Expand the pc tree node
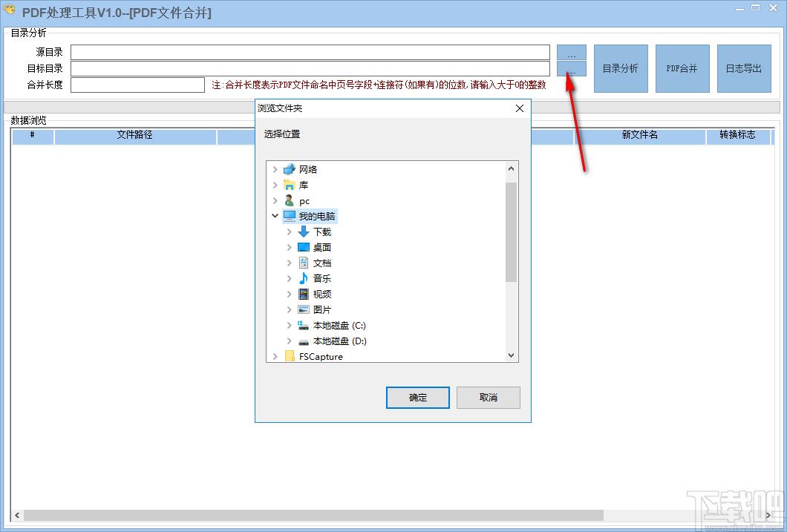 [x=275, y=200]
